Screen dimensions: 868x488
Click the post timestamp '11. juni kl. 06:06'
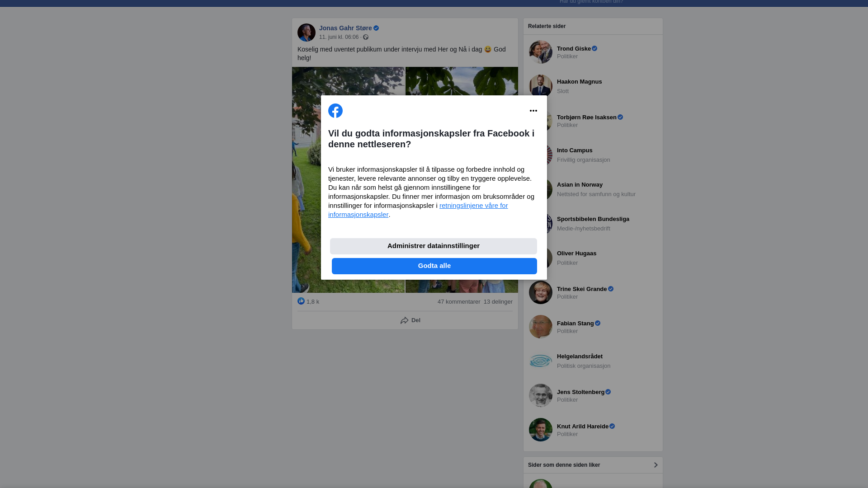(339, 37)
